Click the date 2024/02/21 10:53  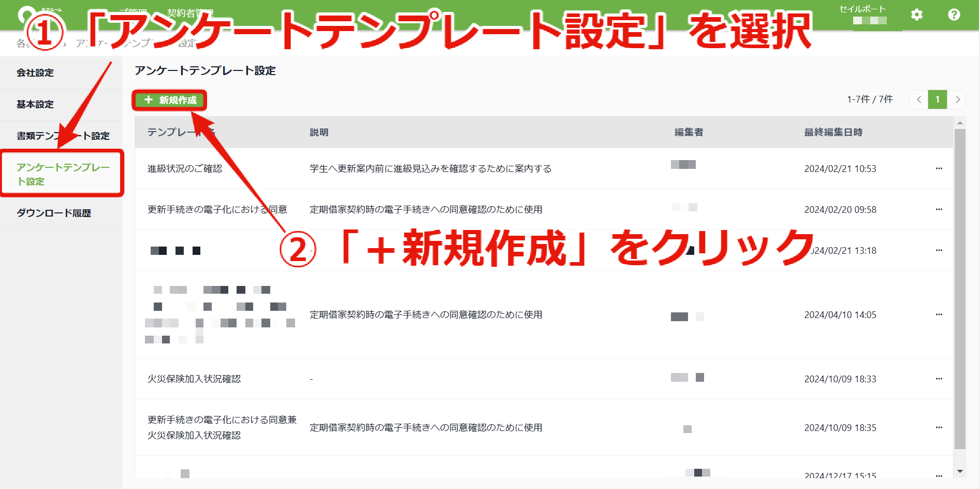(840, 168)
